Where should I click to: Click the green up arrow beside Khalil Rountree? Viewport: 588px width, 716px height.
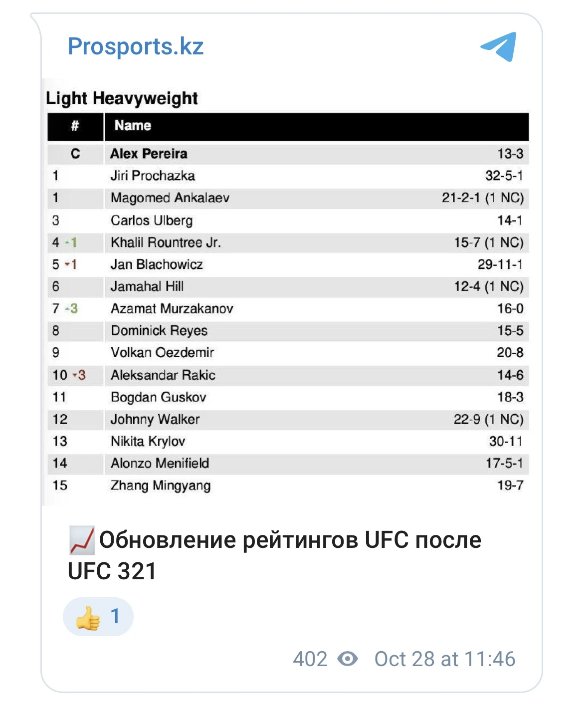67,242
